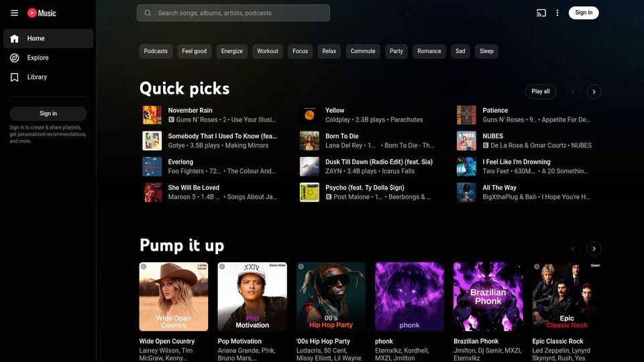Image resolution: width=644 pixels, height=362 pixels.
Task: Open the Pop Motivation playlist cover
Action: 252,297
